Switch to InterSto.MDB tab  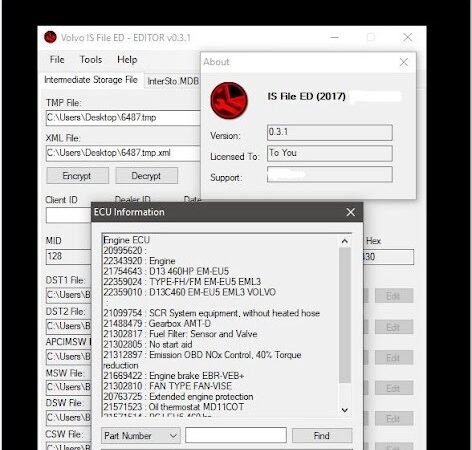coord(172,81)
